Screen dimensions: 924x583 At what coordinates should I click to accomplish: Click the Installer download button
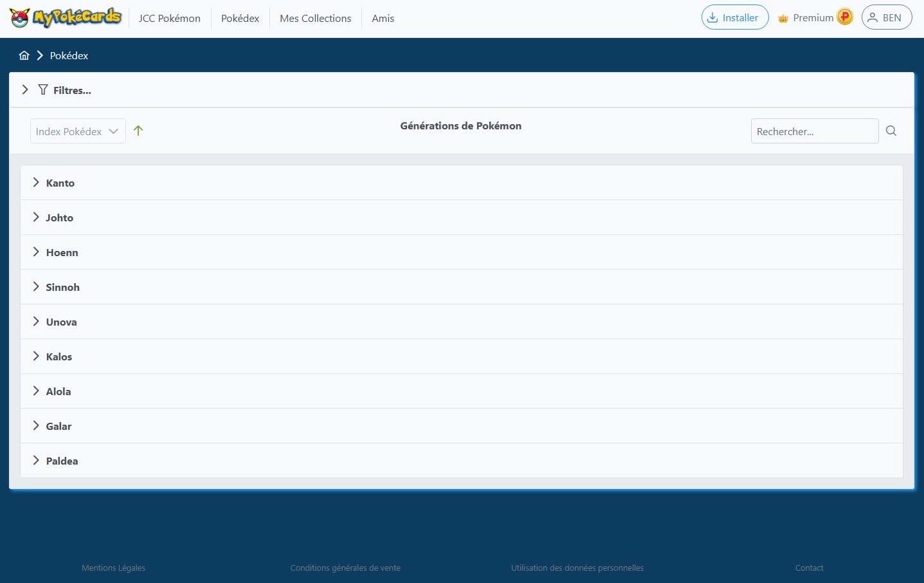(x=734, y=17)
